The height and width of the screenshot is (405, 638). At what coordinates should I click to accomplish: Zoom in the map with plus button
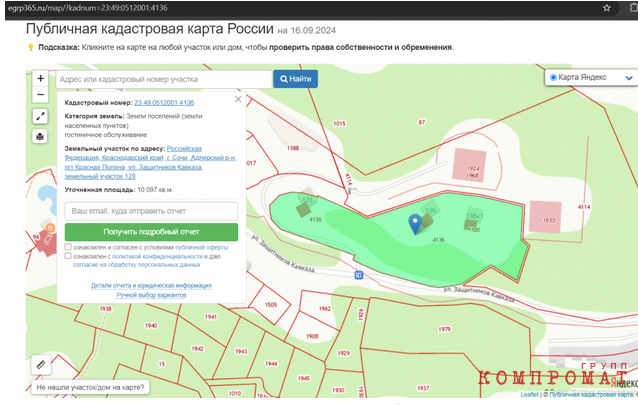(x=40, y=78)
